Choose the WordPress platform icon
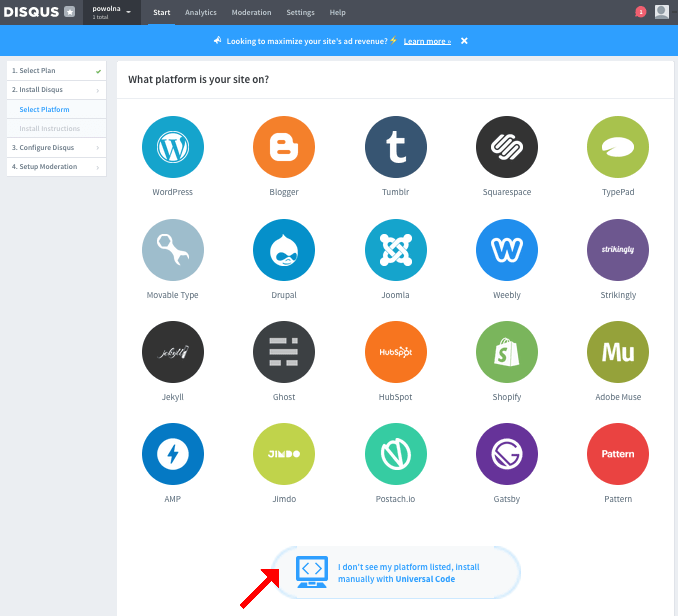Image resolution: width=678 pixels, height=616 pixels. 173,147
